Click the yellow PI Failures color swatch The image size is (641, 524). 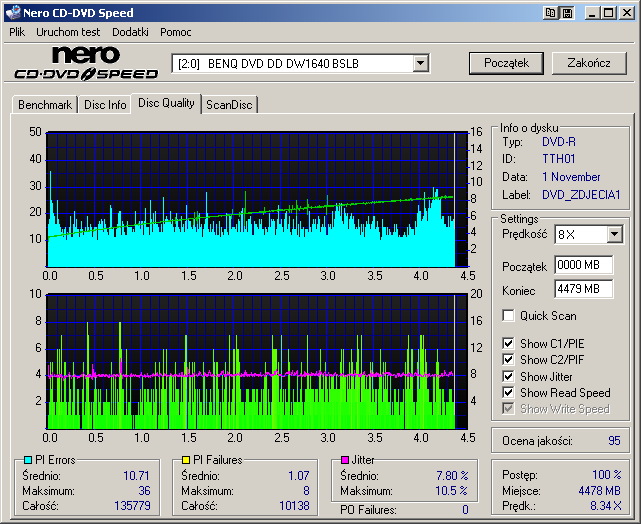(x=186, y=460)
